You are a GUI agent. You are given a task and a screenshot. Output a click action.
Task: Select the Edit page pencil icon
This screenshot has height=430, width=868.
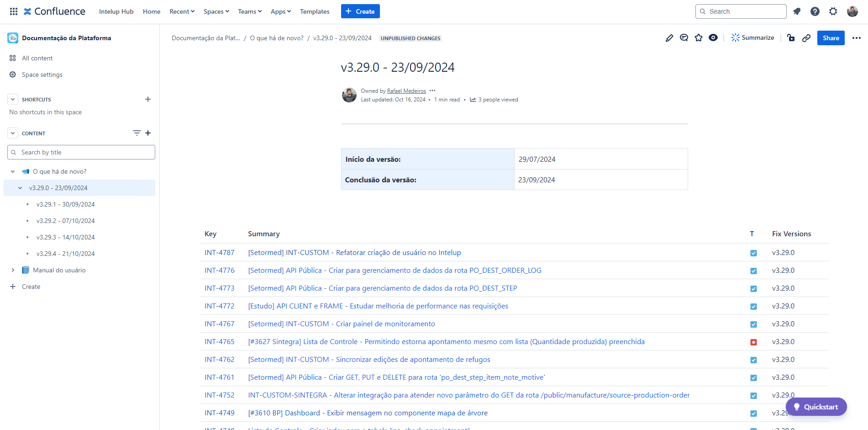[669, 38]
